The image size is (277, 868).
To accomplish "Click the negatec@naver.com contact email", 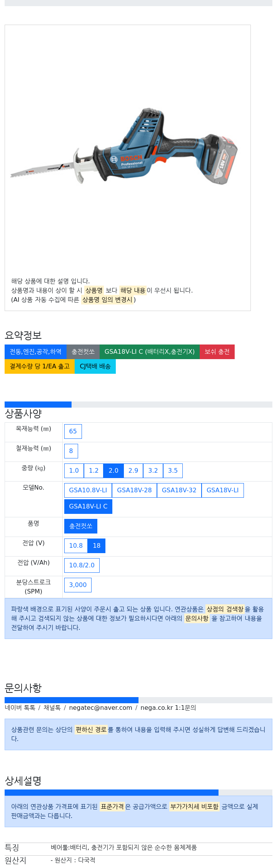I will pyautogui.click(x=100, y=708).
